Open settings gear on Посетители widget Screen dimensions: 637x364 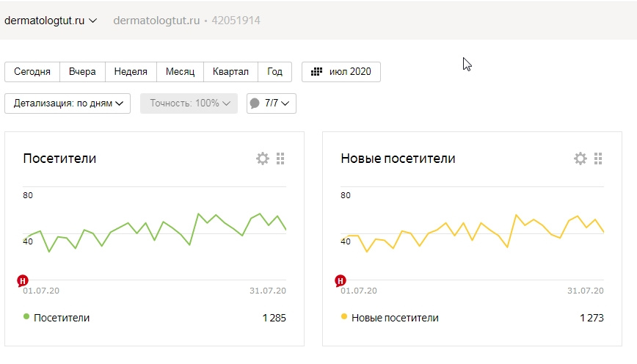point(262,159)
